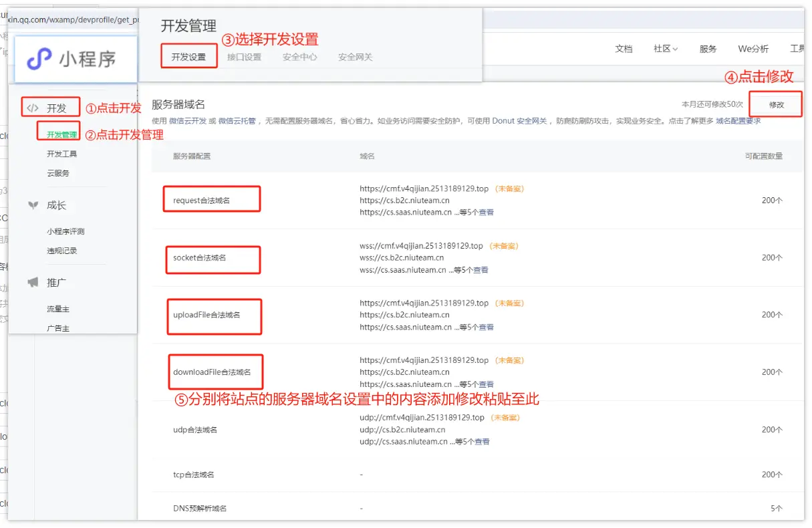
Task: Expand the 社区 dropdown menu
Action: (665, 49)
